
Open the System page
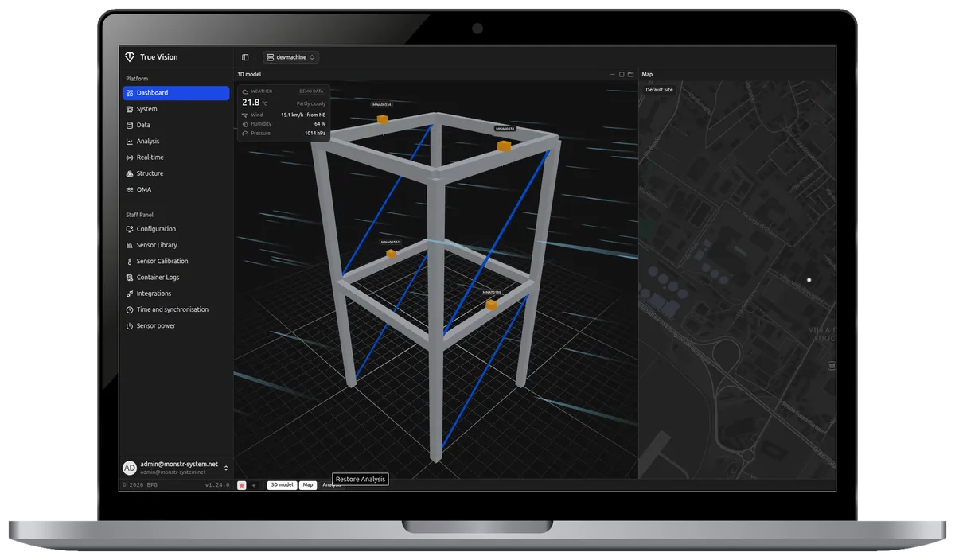(x=176, y=109)
